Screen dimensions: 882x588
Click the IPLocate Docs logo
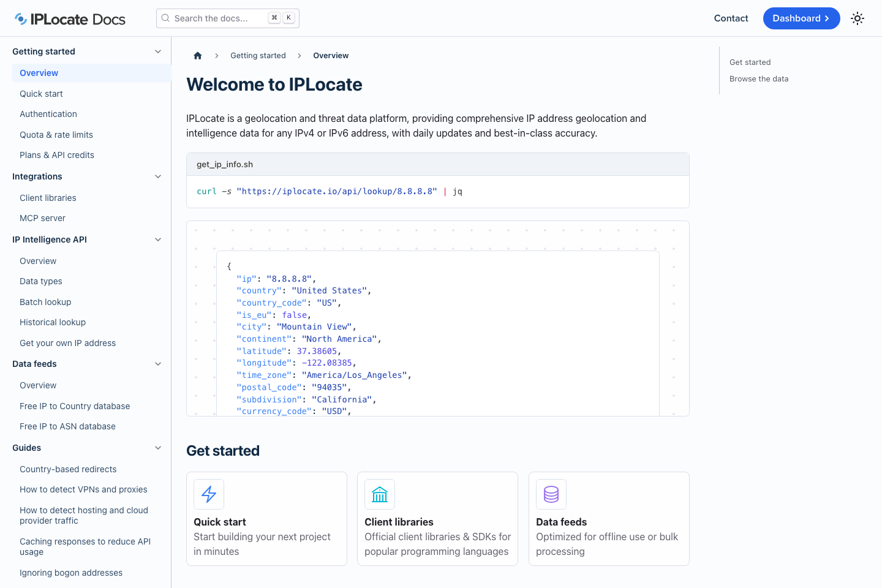pos(69,18)
